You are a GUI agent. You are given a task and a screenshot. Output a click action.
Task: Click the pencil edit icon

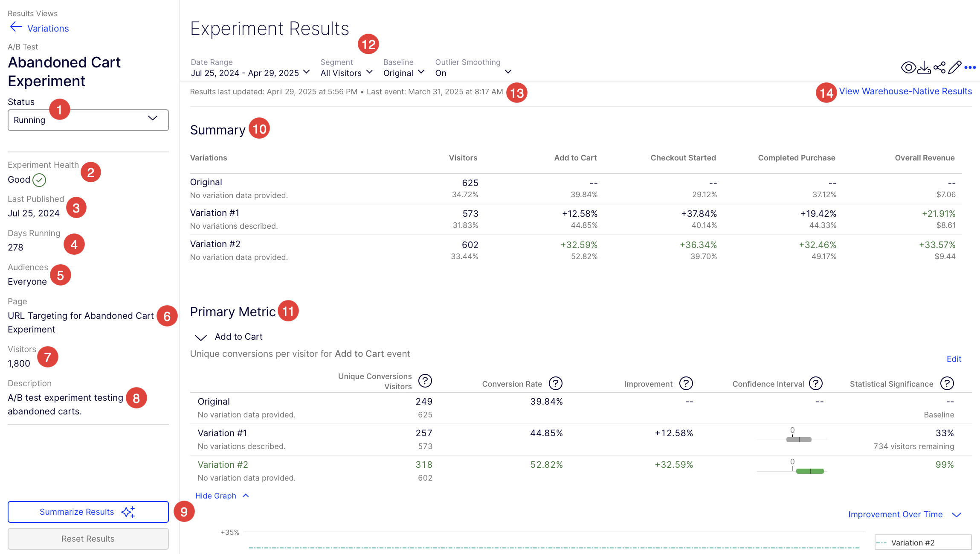(x=954, y=67)
